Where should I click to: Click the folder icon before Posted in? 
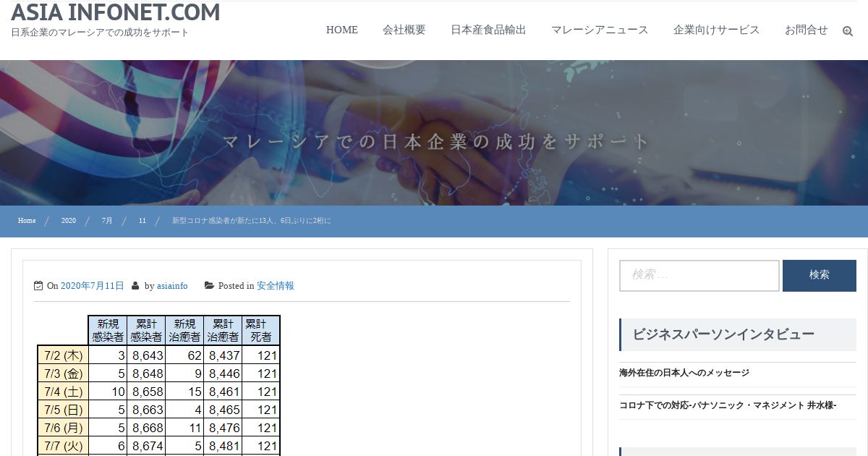coord(210,286)
